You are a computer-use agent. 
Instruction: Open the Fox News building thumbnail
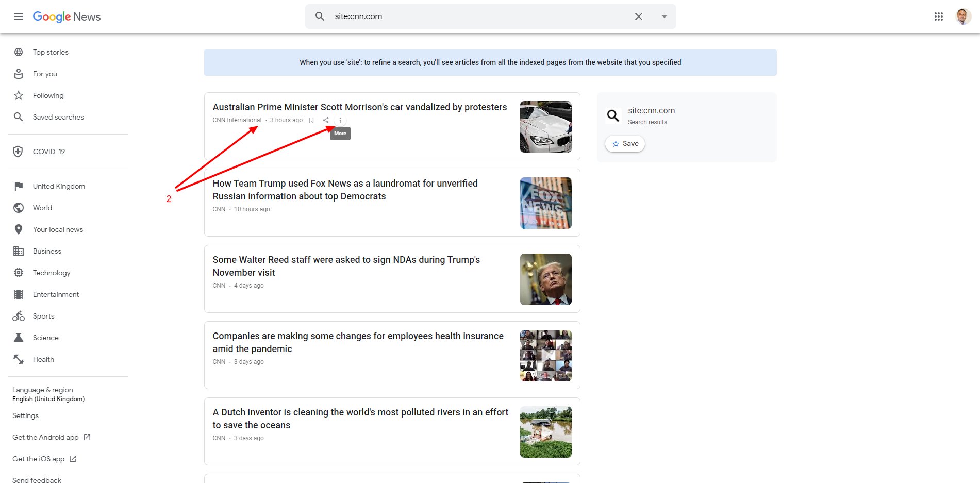point(545,203)
